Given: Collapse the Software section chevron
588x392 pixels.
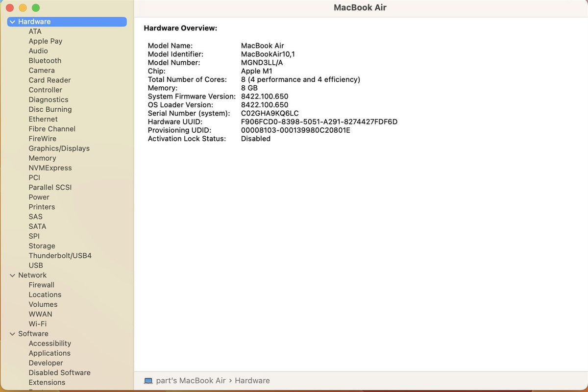Looking at the screenshot, I should point(12,334).
